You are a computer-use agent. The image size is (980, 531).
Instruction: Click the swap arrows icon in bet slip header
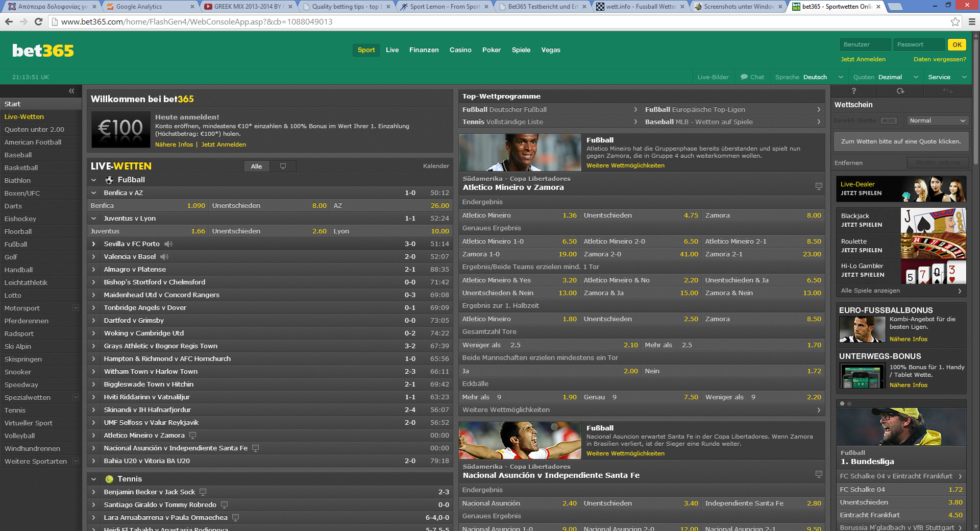pos(947,91)
